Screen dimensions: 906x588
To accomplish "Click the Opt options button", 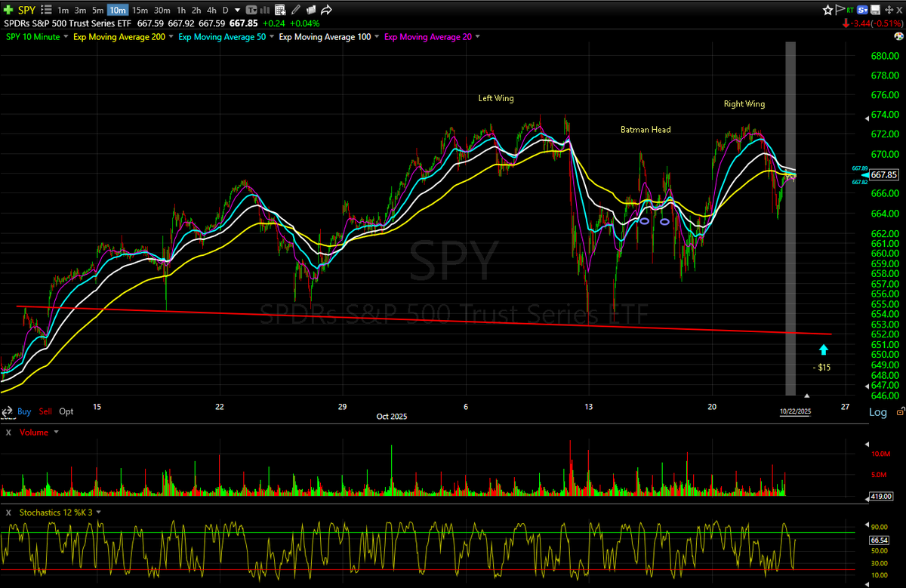I will click(x=66, y=411).
